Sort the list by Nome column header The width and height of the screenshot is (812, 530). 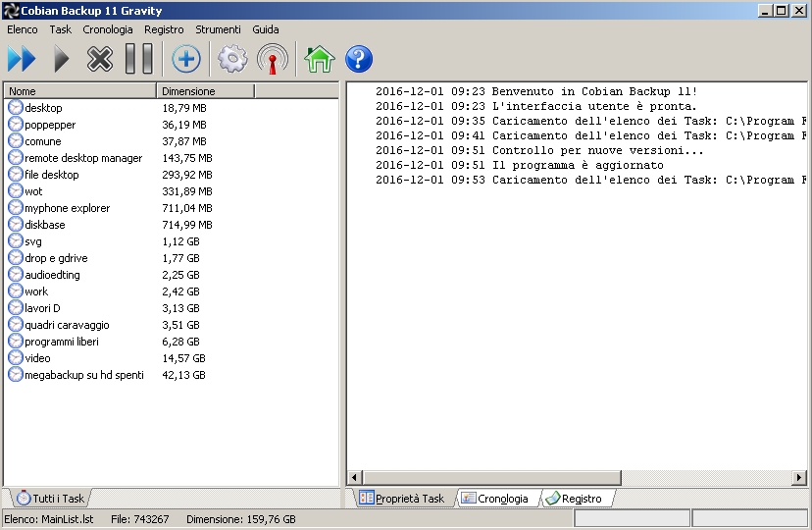click(x=80, y=91)
